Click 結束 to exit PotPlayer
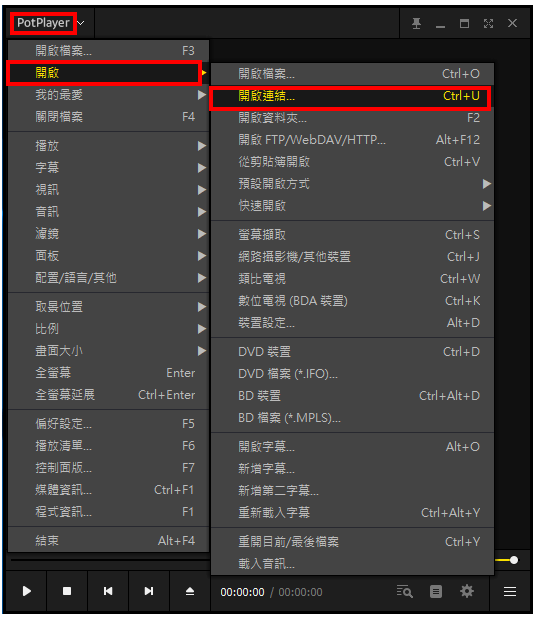The height and width of the screenshot is (619, 540). [108, 540]
